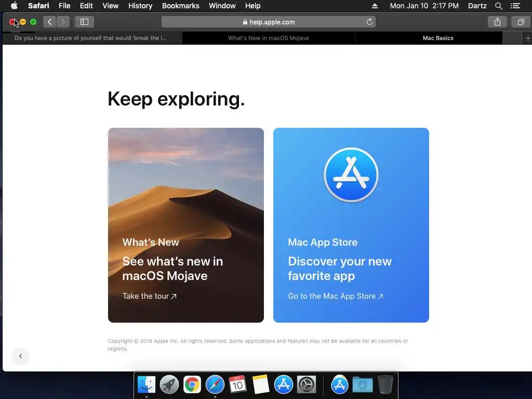Click Safari compass icon in Dock

215,385
